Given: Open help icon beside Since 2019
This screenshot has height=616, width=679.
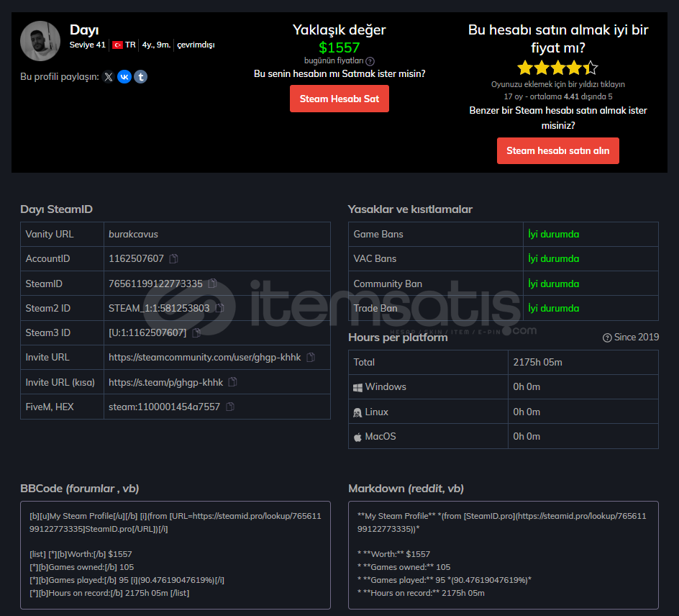Looking at the screenshot, I should coord(607,338).
